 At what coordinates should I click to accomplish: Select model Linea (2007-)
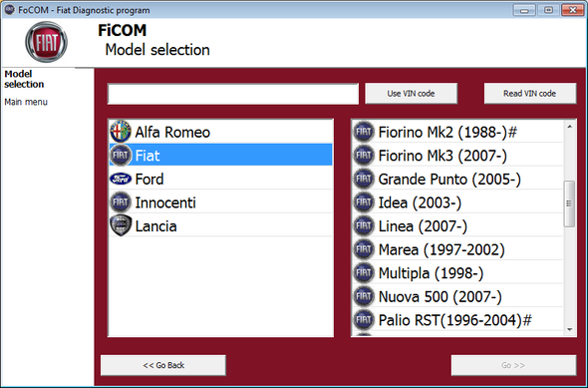coord(457,225)
